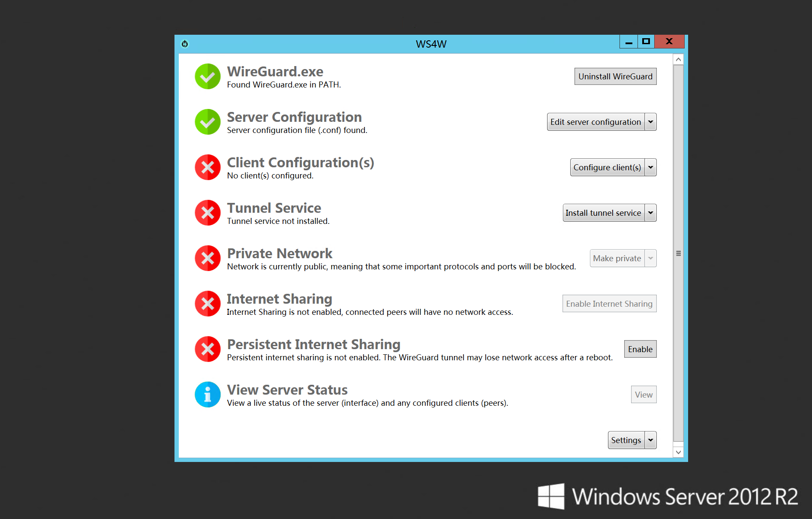Click the green check icon beside WireGuard.exe
This screenshot has height=519, width=812.
(x=208, y=76)
